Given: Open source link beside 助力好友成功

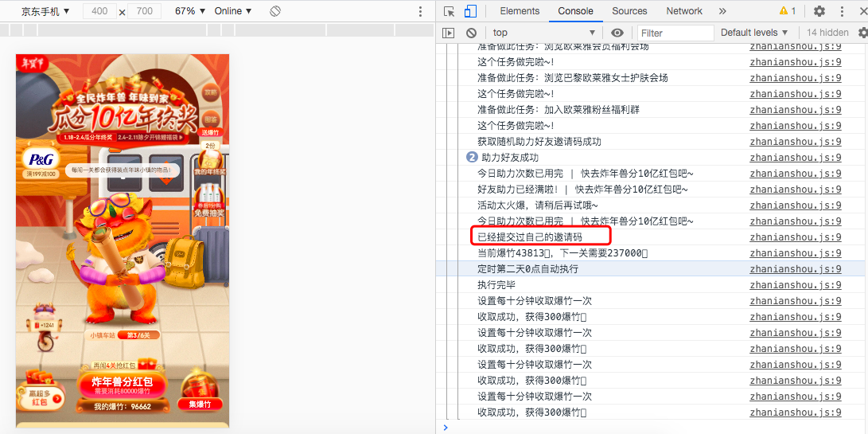Looking at the screenshot, I should tap(796, 158).
